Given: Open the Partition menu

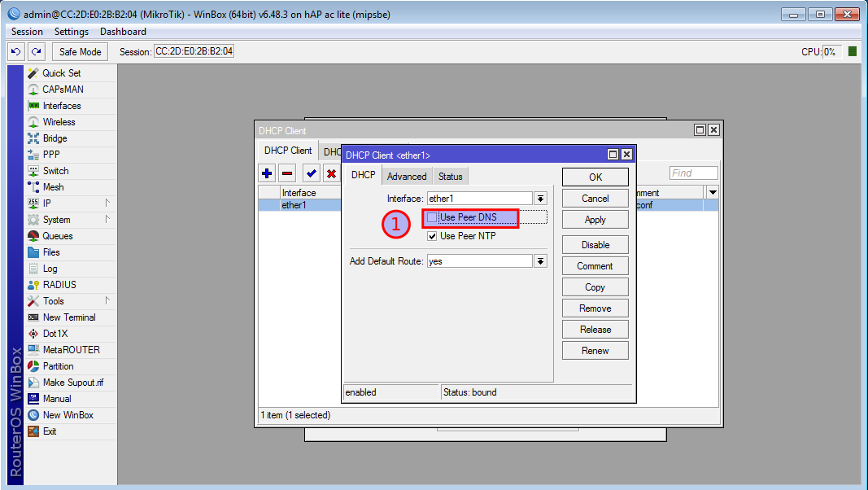Looking at the screenshot, I should (58, 366).
